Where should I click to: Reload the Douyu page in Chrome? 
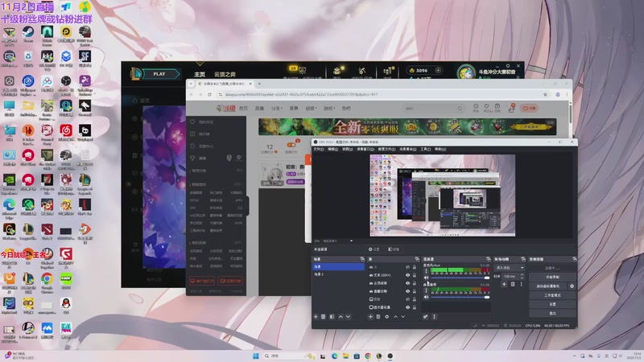tap(209, 94)
